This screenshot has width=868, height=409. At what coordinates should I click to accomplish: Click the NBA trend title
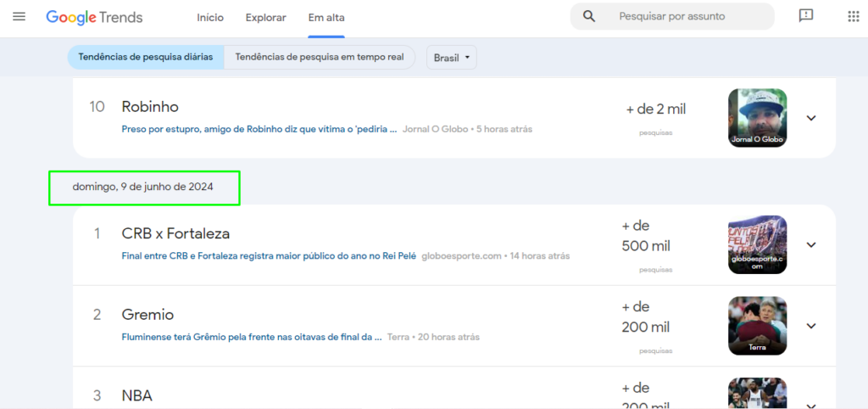(136, 395)
